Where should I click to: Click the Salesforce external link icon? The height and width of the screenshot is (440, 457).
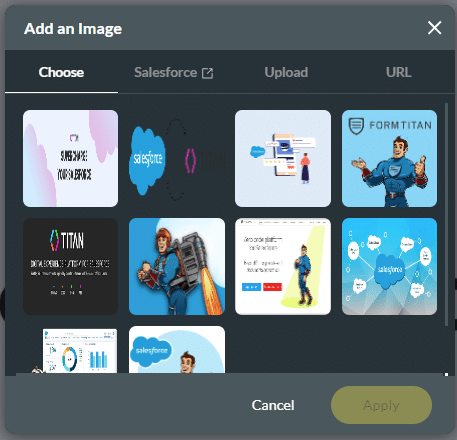(x=207, y=73)
